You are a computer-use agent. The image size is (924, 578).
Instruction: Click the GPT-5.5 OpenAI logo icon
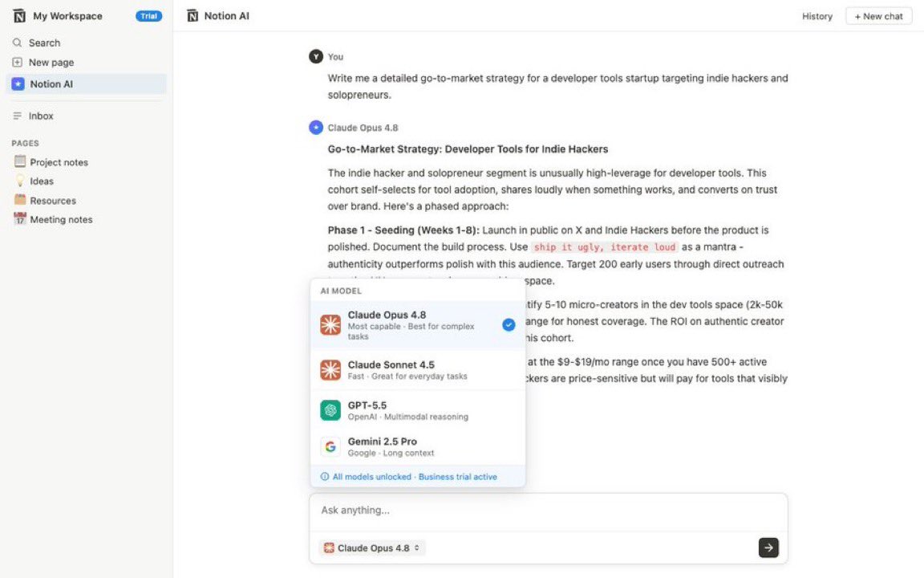[330, 410]
